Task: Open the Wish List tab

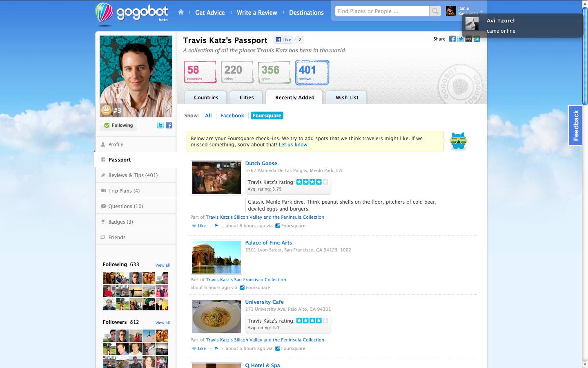Action: tap(347, 97)
